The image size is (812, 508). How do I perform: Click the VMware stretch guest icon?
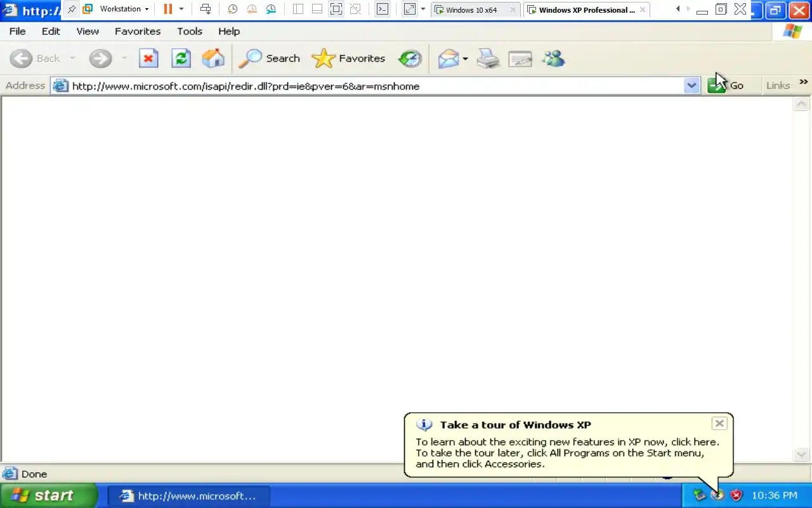point(410,9)
